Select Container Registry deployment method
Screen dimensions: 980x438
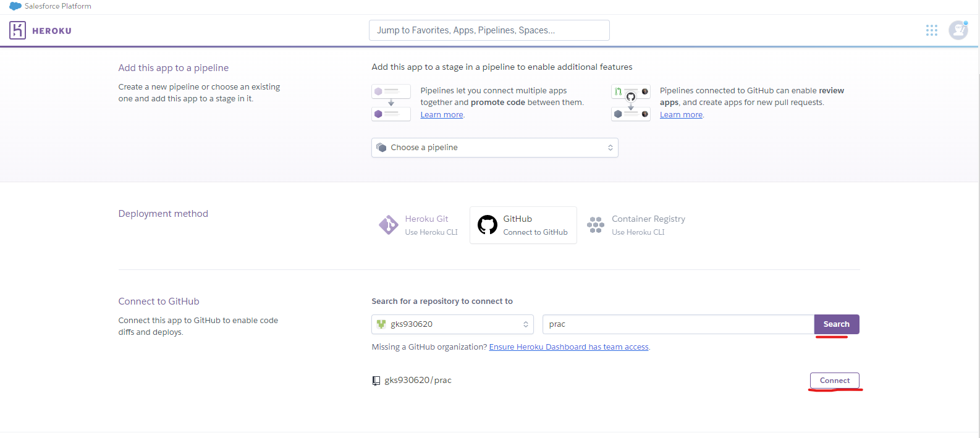636,225
